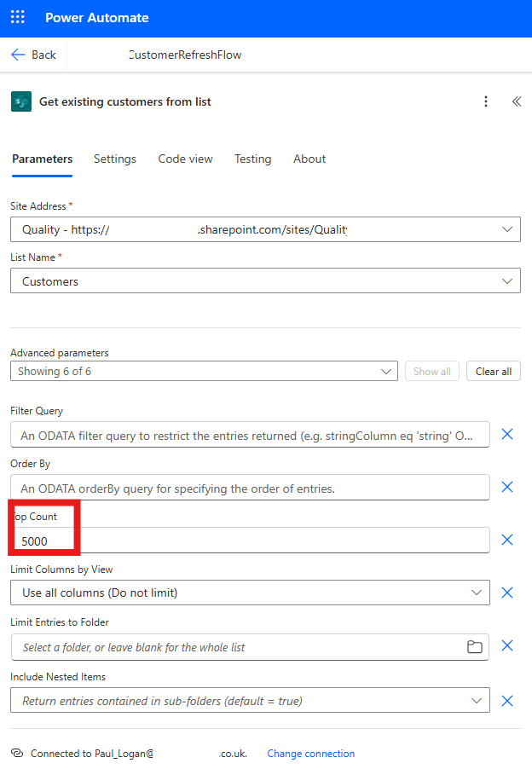Open the app launcher waffle icon

(x=18, y=17)
